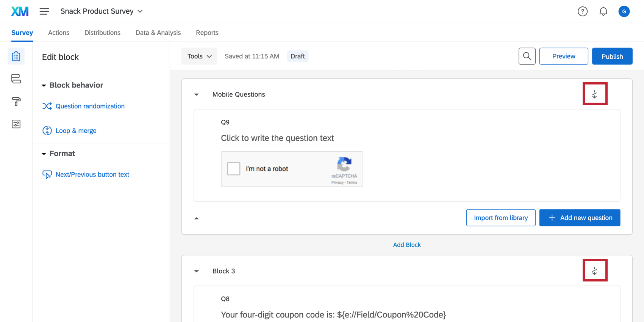644x322 pixels.
Task: Open the notifications bell
Action: [603, 11]
